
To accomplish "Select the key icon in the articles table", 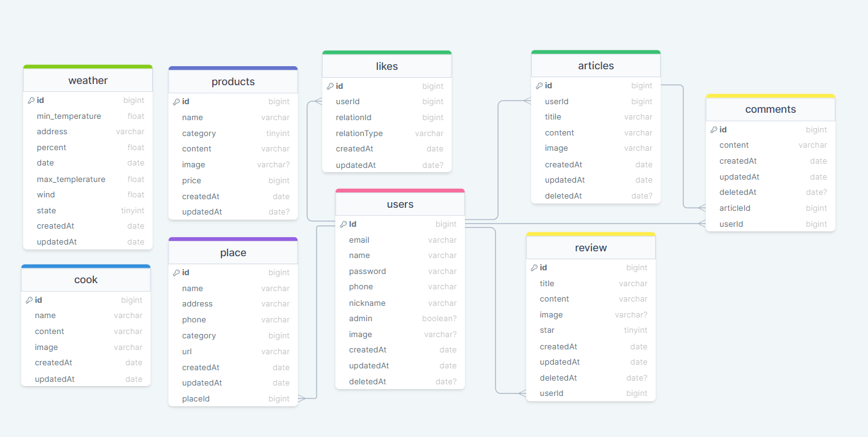I will [539, 86].
